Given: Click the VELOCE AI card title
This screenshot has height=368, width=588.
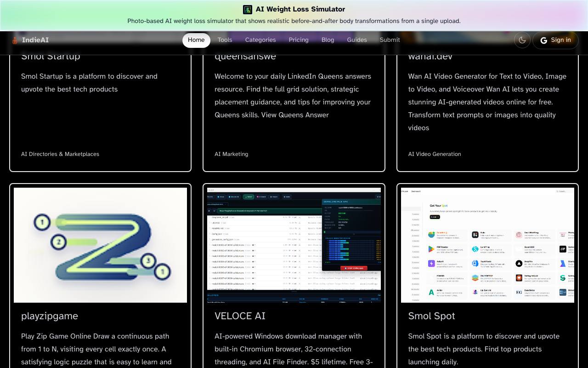Looking at the screenshot, I should click(240, 316).
